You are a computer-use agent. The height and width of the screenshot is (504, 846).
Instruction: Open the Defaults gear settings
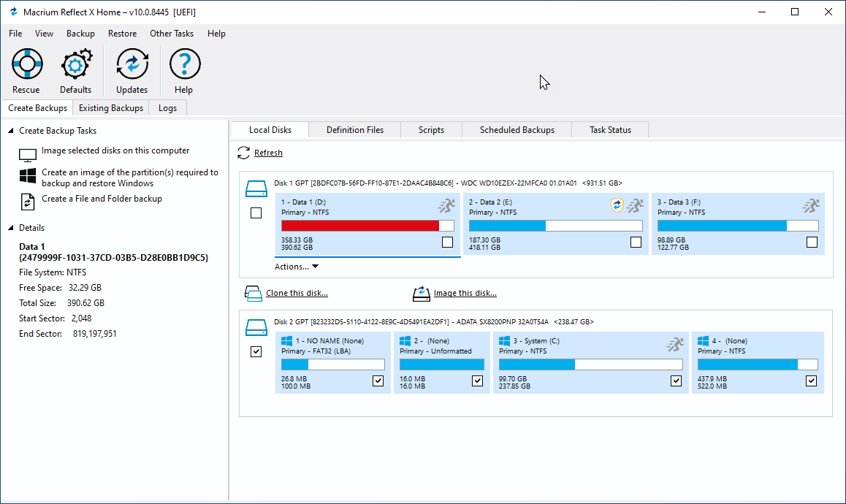pyautogui.click(x=75, y=71)
